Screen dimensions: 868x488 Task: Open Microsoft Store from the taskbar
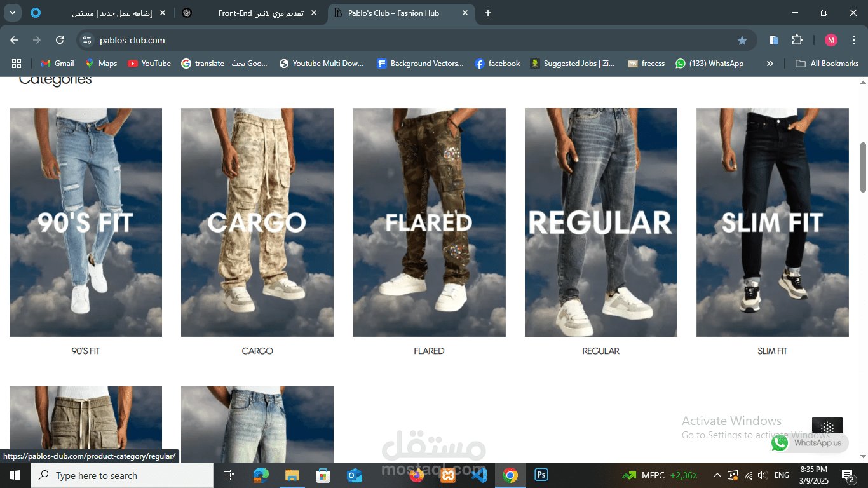tap(323, 475)
